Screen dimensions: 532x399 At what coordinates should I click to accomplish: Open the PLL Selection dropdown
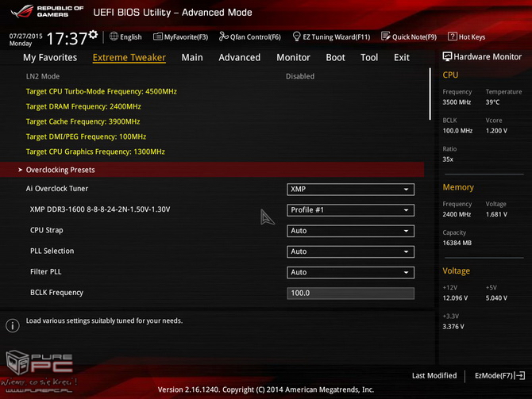[350, 251]
